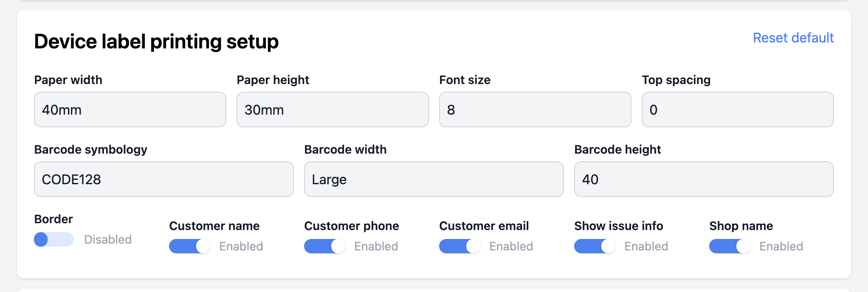Toggle the Show issue info switch
868x292 pixels.
(x=594, y=246)
